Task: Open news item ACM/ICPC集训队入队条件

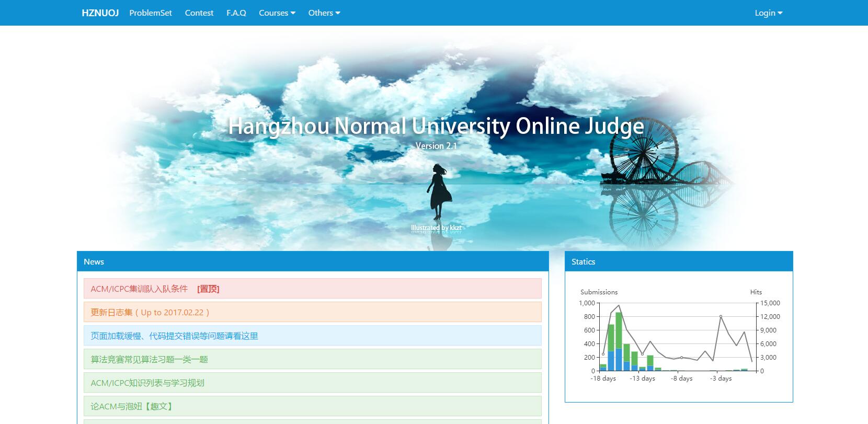Action: (313, 289)
